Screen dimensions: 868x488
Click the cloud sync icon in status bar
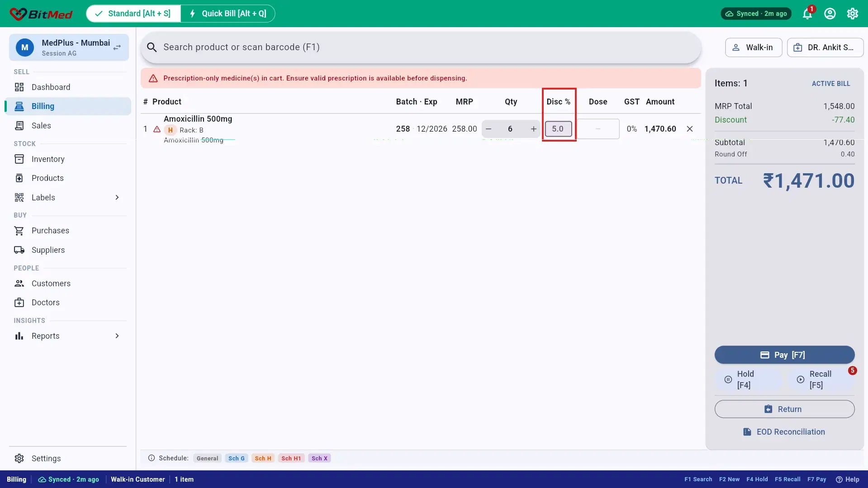[42, 479]
